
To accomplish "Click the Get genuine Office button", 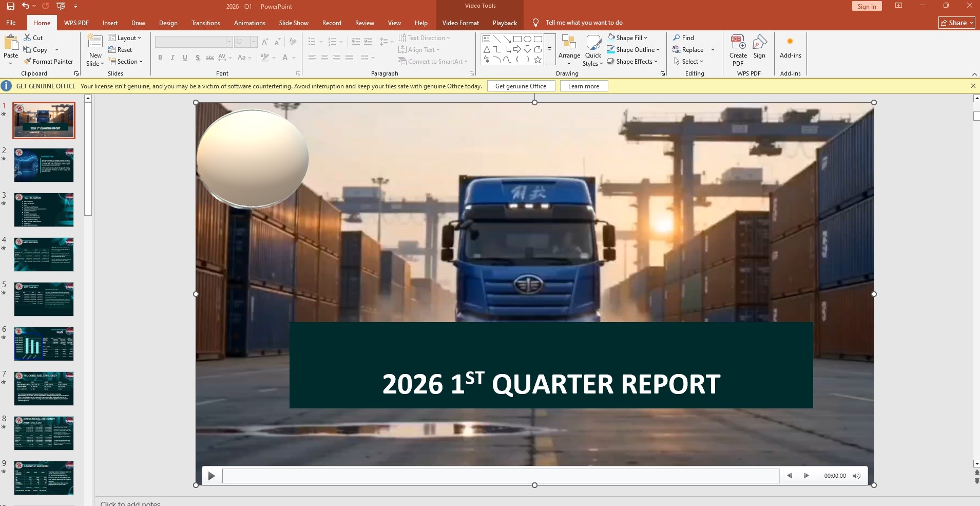I will click(521, 86).
